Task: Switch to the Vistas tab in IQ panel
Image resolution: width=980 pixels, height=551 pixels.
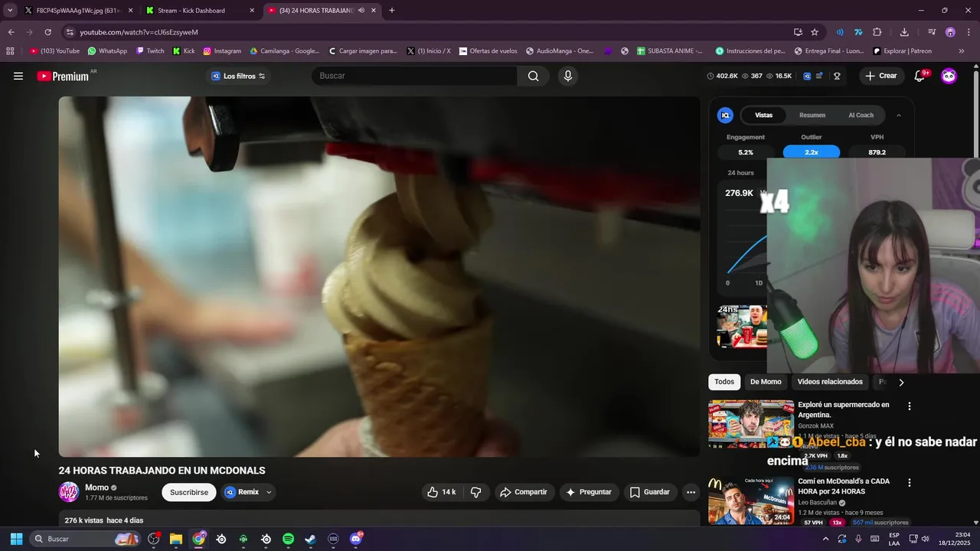Action: click(763, 115)
